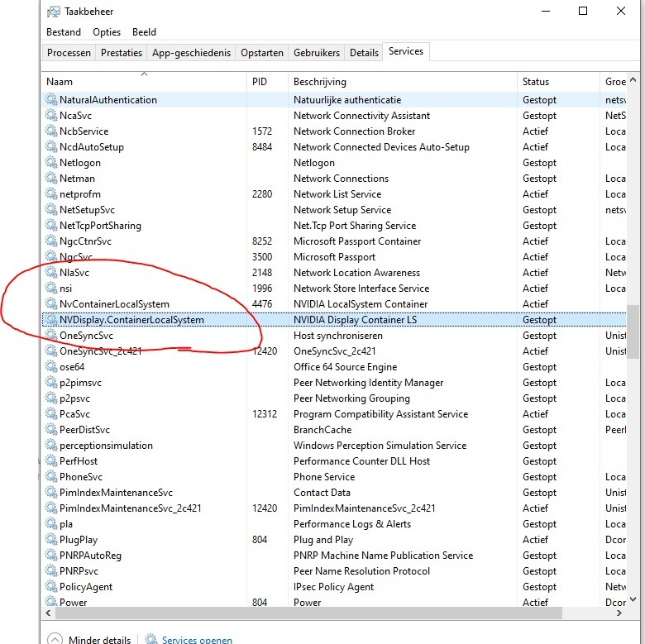Click the service icon for PhoneSvc
Screen dimensions: 645x644
[51, 477]
